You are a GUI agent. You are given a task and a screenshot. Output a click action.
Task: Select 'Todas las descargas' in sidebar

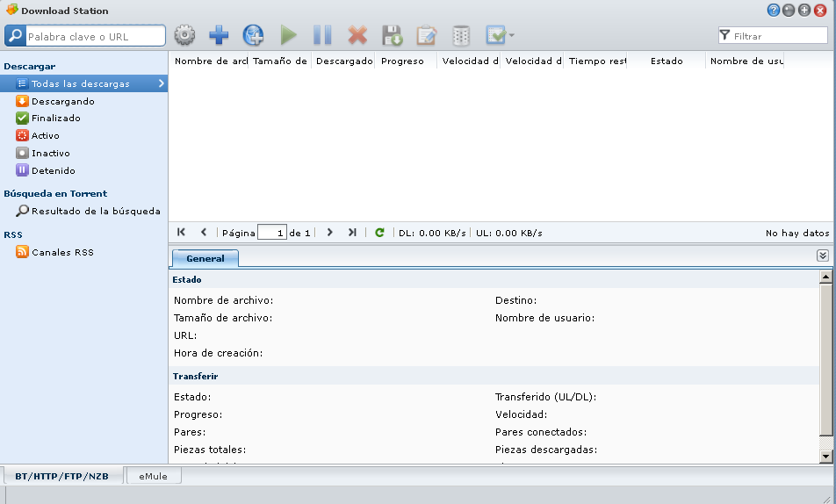coord(83,83)
